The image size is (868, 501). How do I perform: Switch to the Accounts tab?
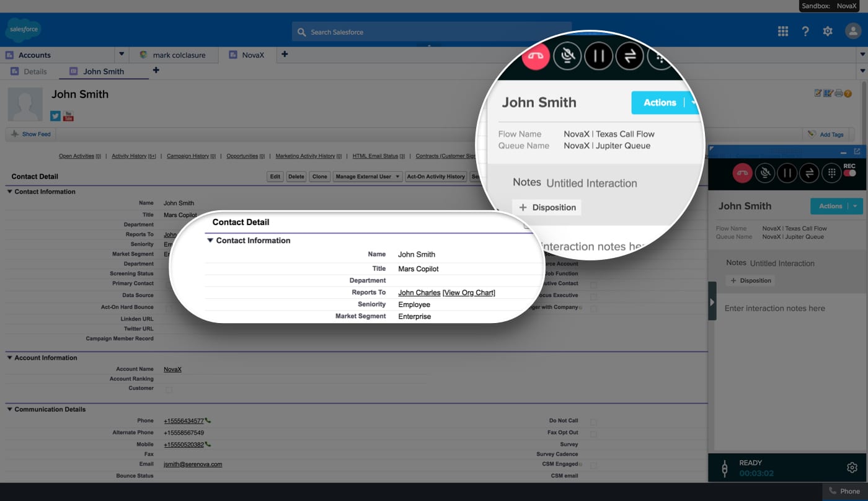[58, 55]
